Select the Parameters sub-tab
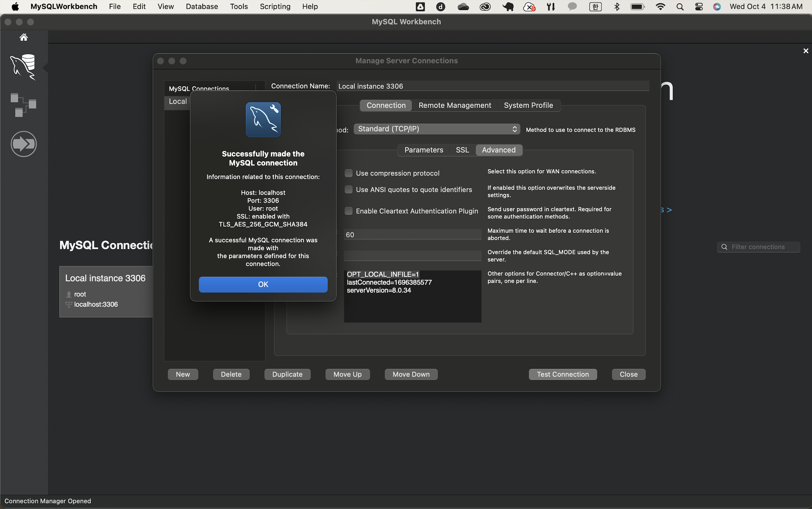This screenshot has height=509, width=812. (x=423, y=150)
